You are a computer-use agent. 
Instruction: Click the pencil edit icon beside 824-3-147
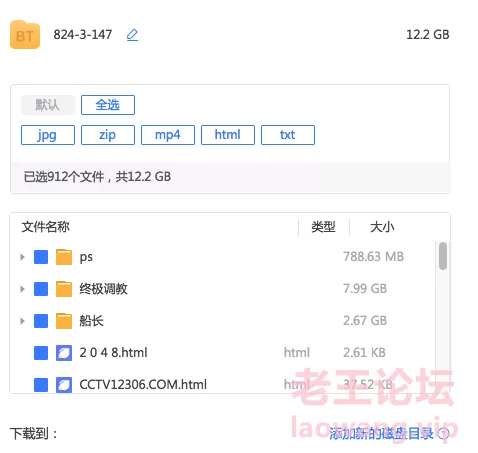click(132, 35)
